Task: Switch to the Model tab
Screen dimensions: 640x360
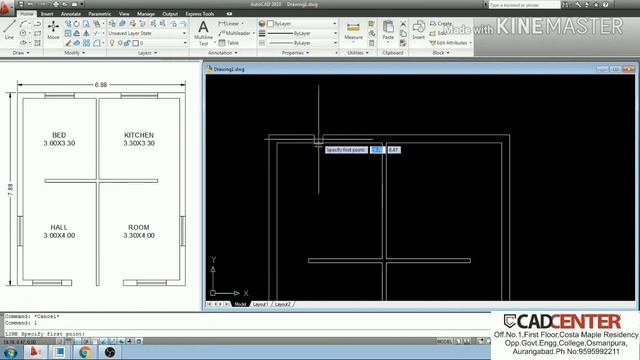Action: [240, 304]
